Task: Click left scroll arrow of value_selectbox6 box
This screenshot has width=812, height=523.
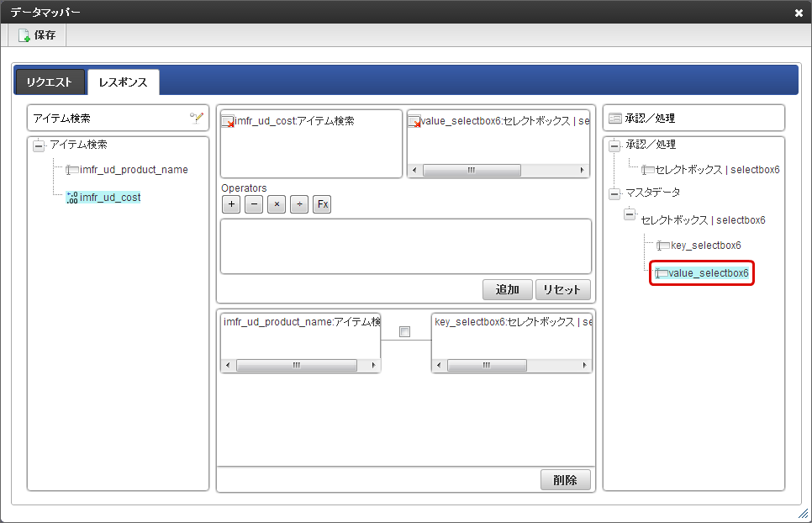Action: [414, 171]
